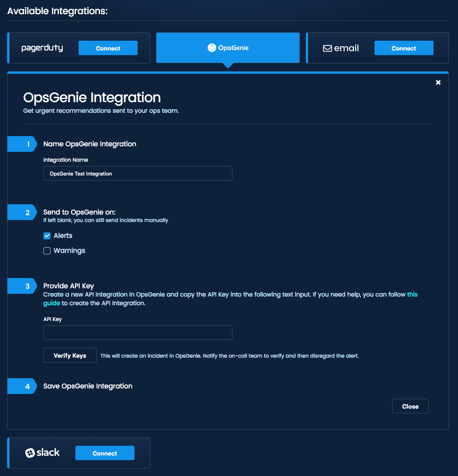The height and width of the screenshot is (476, 458).
Task: Open the 'this guide' help link
Action: 412,295
